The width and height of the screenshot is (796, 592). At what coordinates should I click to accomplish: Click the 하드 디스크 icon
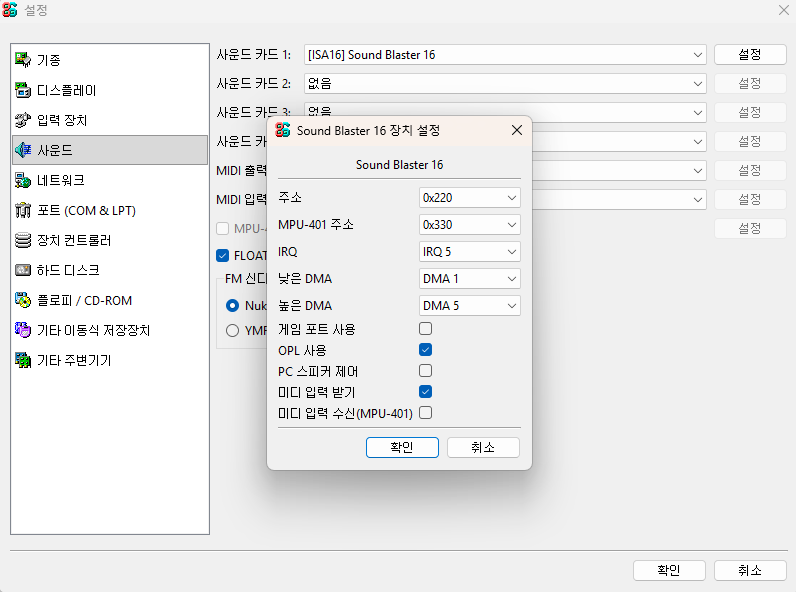[x=23, y=270]
